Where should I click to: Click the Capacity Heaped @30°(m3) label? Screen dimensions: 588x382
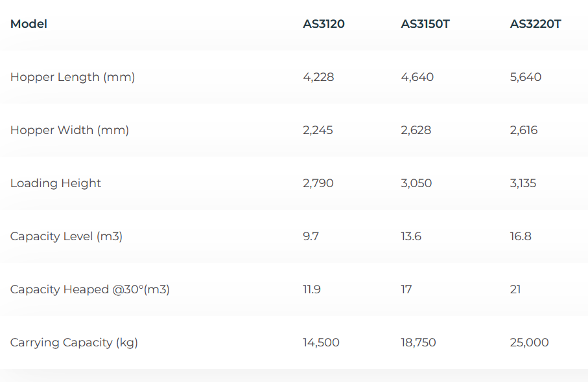[x=89, y=289]
